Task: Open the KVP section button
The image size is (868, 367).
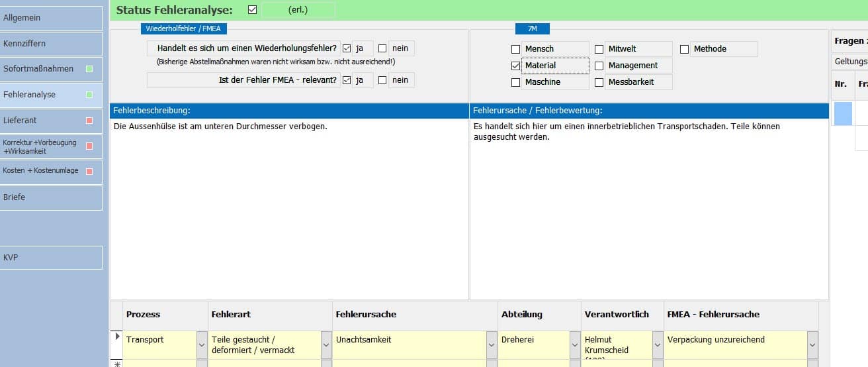Action: tap(52, 258)
